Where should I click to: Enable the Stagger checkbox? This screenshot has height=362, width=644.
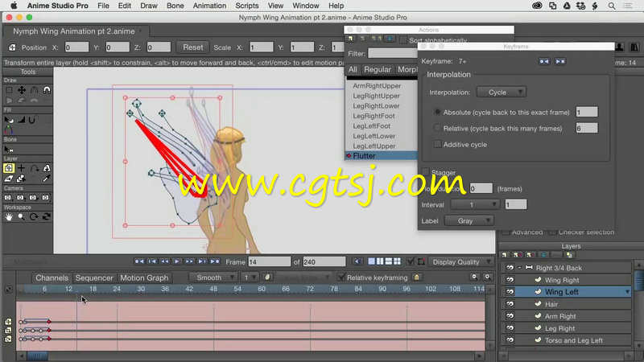426,172
